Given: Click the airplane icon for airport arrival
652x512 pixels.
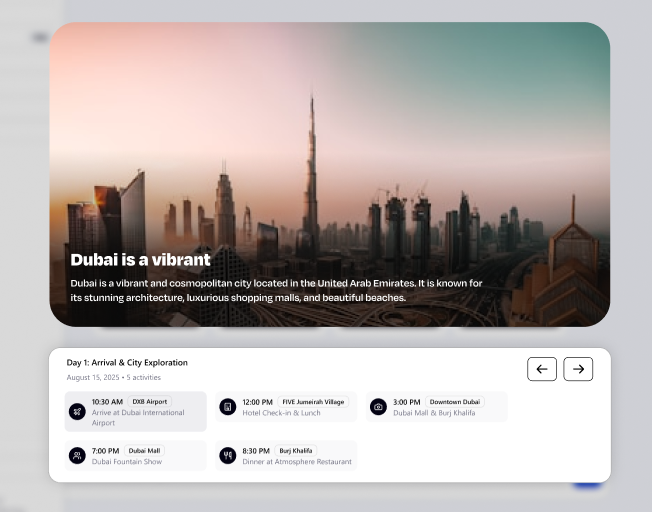Looking at the screenshot, I should (x=77, y=412).
